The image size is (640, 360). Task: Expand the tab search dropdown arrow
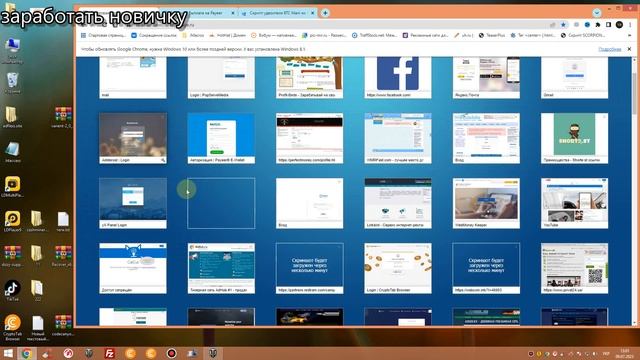click(x=597, y=13)
